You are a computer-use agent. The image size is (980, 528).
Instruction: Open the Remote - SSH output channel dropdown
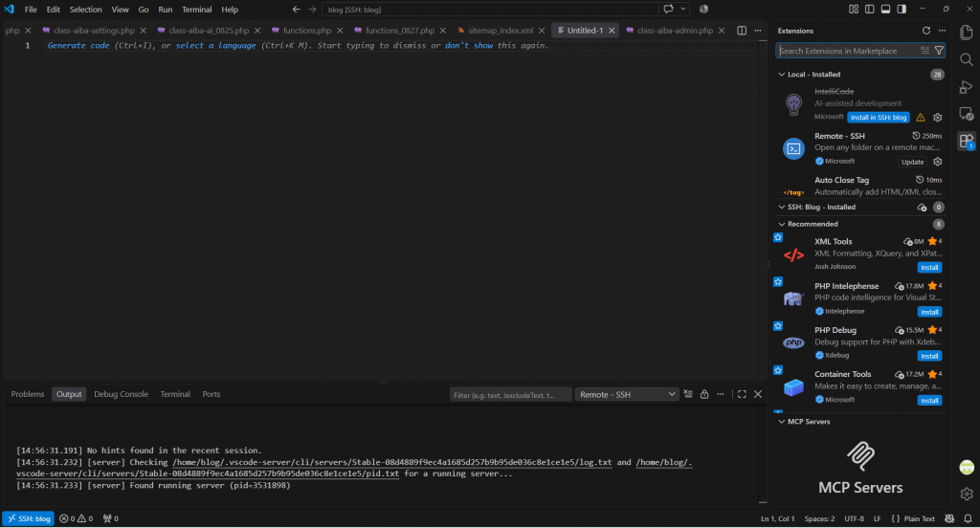627,394
